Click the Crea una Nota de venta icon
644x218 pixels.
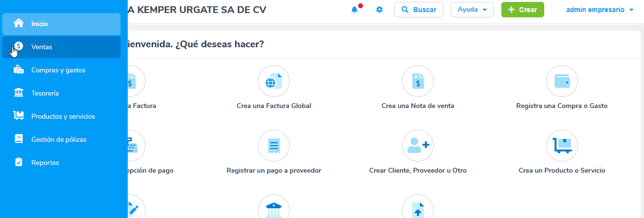pyautogui.click(x=418, y=81)
